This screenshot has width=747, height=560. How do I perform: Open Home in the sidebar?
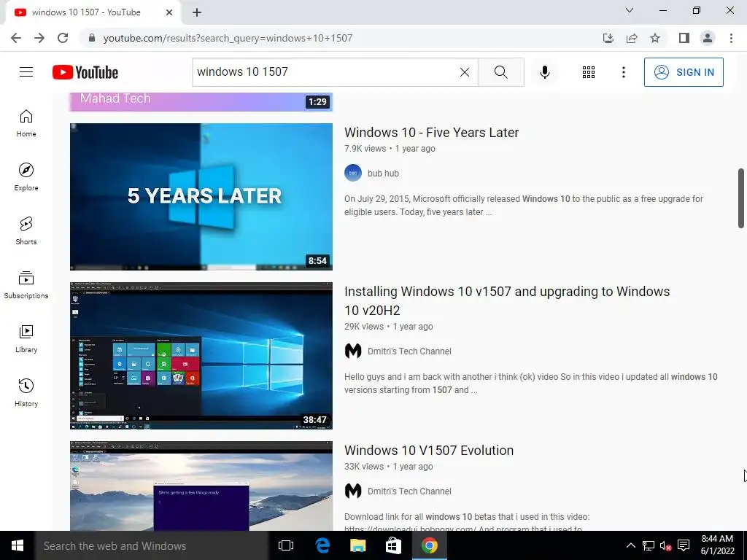pos(26,123)
